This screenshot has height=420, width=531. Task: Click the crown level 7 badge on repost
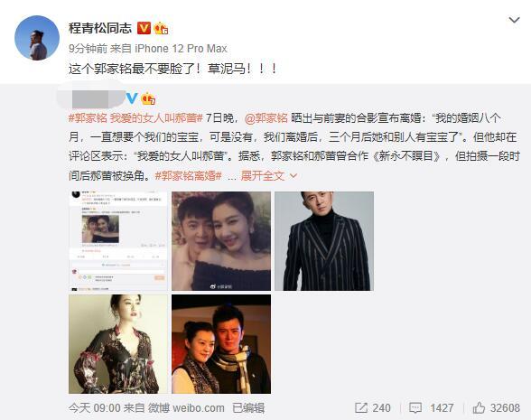click(148, 98)
